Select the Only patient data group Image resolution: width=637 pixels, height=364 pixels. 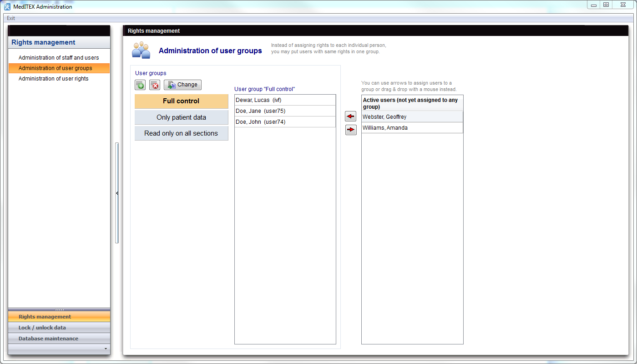click(x=181, y=117)
